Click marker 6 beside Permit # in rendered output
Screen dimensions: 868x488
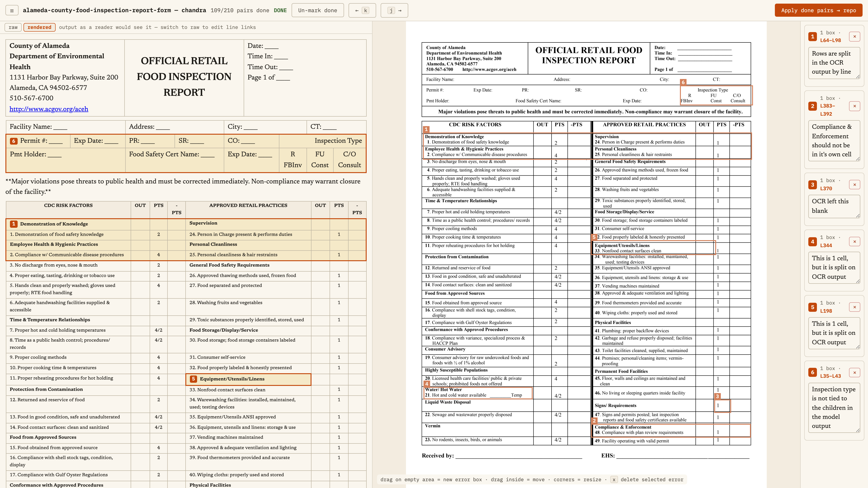point(14,141)
